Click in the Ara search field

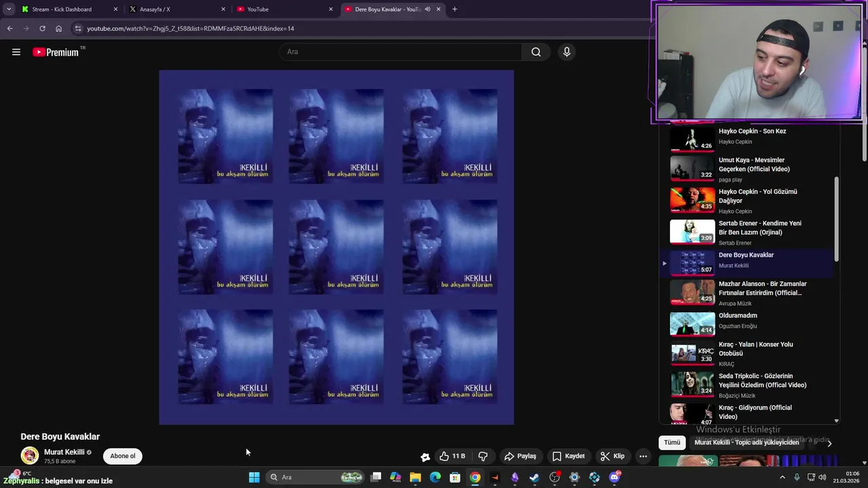[x=400, y=52]
